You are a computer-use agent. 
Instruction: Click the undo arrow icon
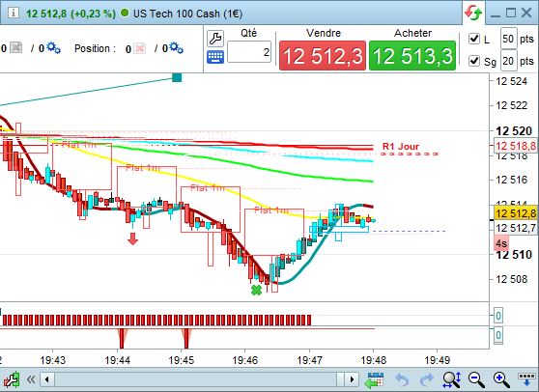tap(402, 379)
